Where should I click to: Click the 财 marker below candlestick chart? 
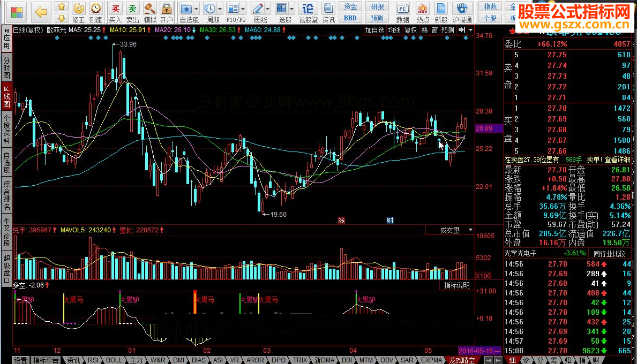coord(390,221)
